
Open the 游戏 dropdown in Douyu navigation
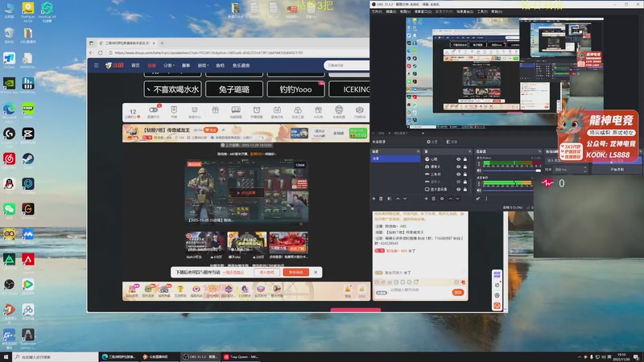point(203,65)
